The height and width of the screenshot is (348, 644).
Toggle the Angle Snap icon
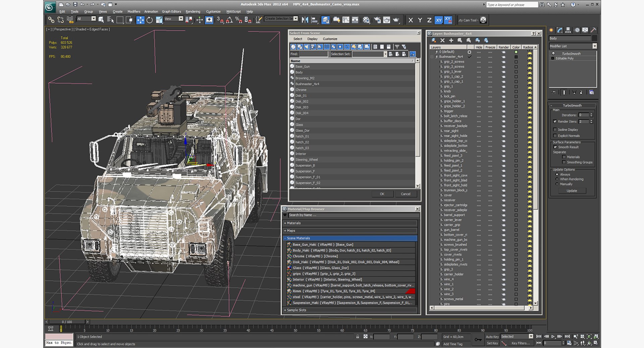pyautogui.click(x=229, y=20)
